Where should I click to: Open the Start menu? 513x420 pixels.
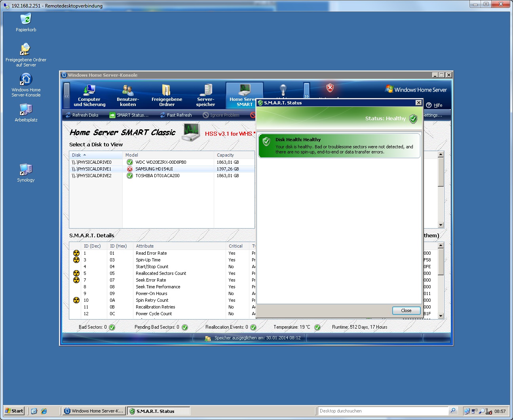(14, 411)
